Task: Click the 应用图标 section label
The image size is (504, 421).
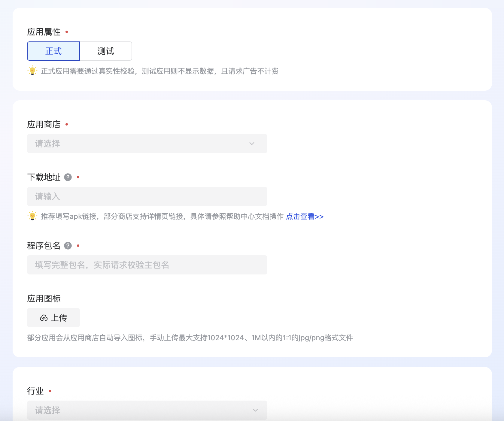Action: (44, 298)
